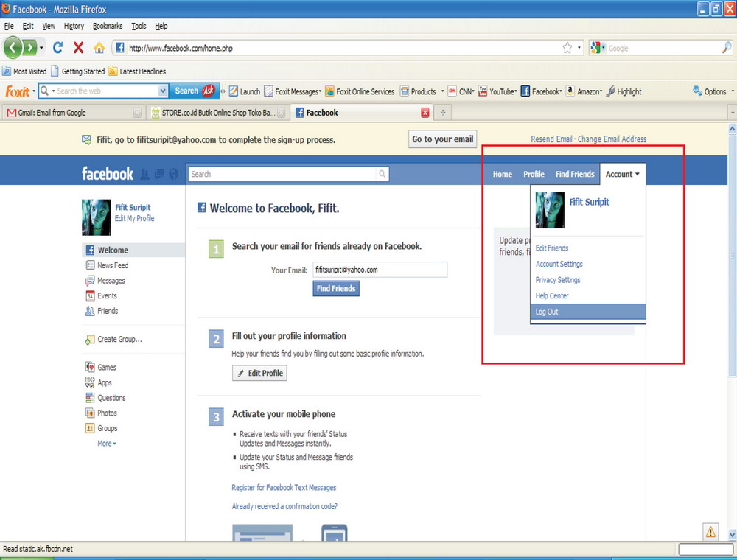737x560 pixels.
Task: Open Photos in the left sidebar
Action: tap(101, 413)
